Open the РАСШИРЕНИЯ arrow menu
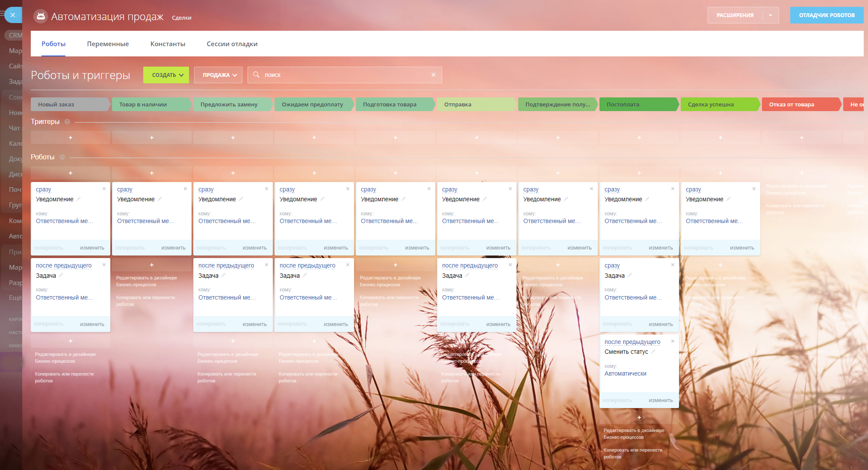The image size is (868, 470). 770,15
